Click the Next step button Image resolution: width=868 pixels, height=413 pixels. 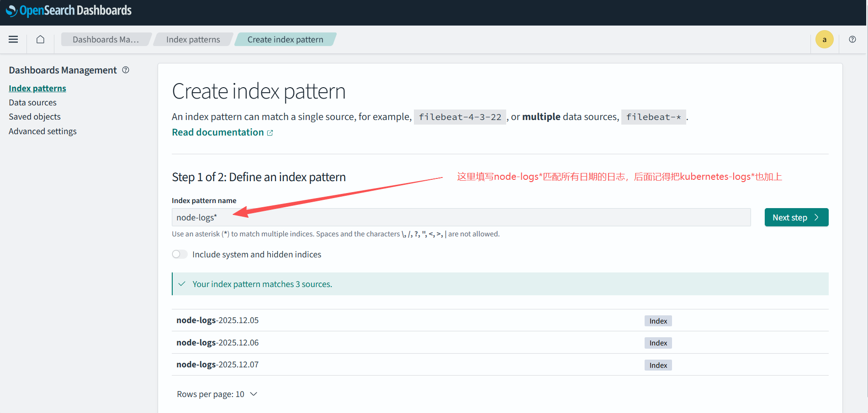[796, 217]
